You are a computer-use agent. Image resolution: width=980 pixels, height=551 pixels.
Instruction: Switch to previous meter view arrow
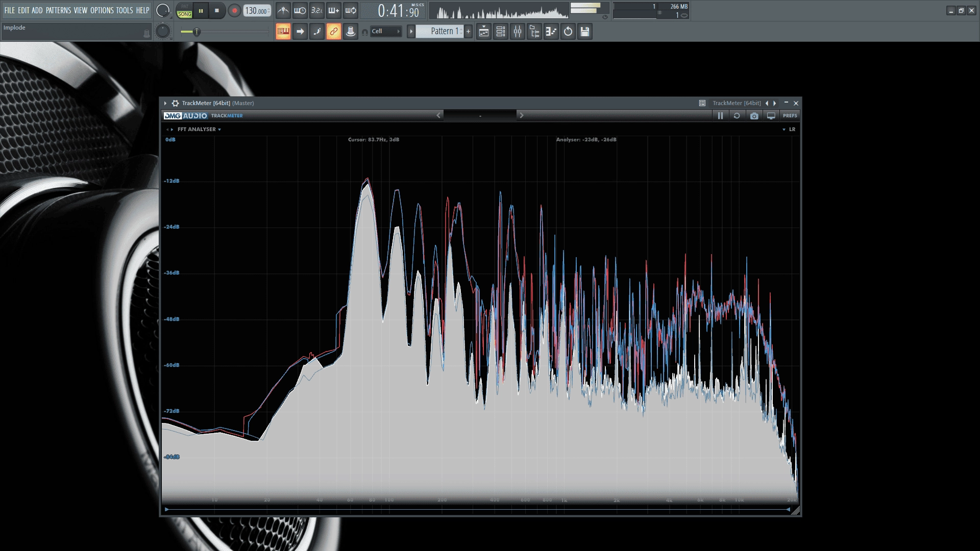coord(167,130)
